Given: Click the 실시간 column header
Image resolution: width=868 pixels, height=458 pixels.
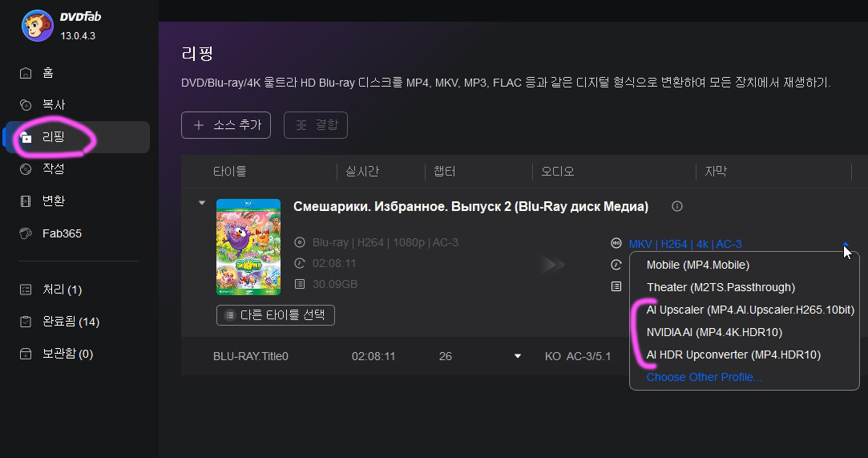Looking at the screenshot, I should pyautogui.click(x=362, y=172).
